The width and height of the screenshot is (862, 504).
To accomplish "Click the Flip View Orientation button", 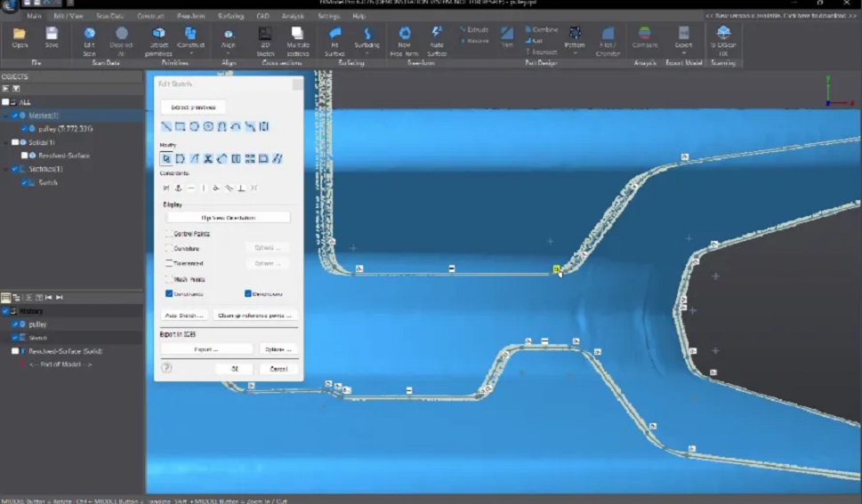I will click(228, 218).
